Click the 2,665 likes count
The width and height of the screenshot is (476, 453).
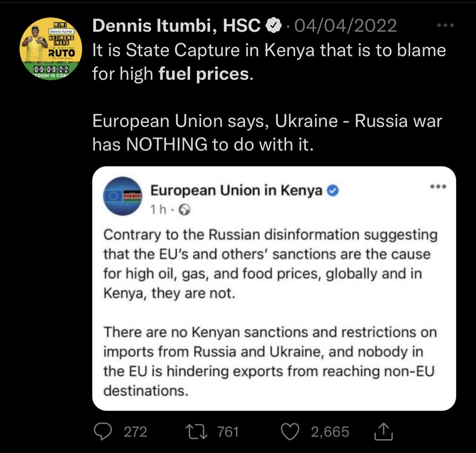[x=330, y=431]
